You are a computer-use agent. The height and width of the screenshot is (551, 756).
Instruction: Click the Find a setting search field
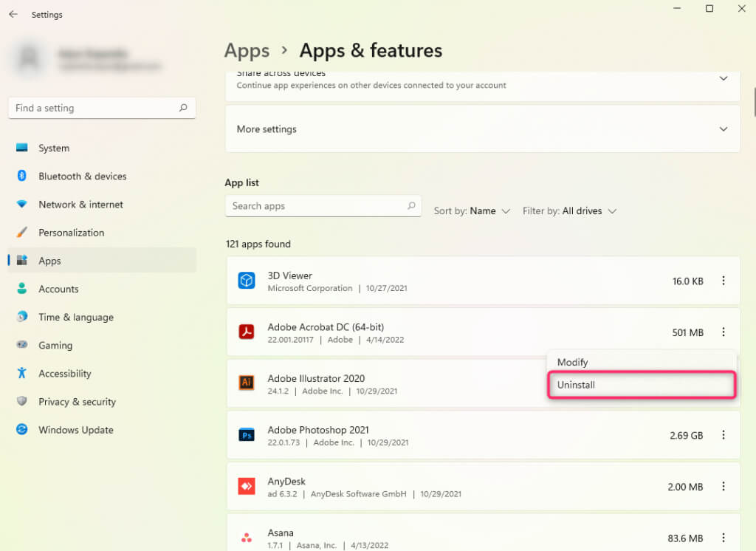click(x=96, y=108)
